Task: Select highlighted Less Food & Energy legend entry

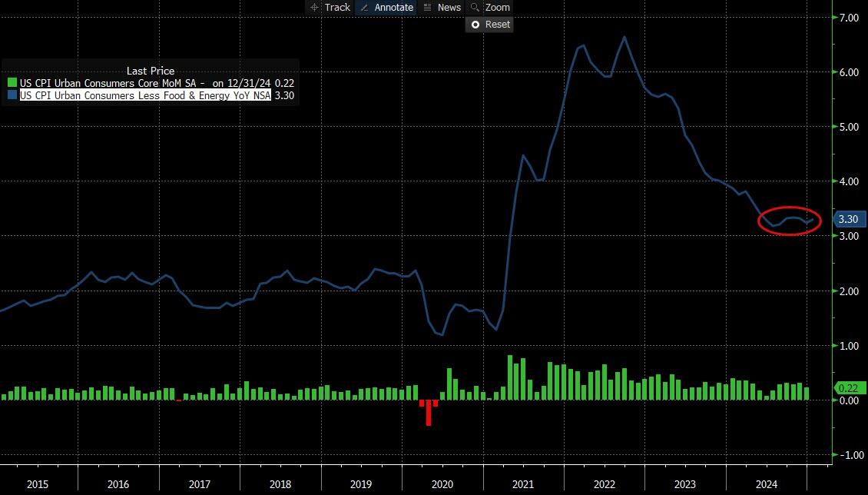Action: 144,95
